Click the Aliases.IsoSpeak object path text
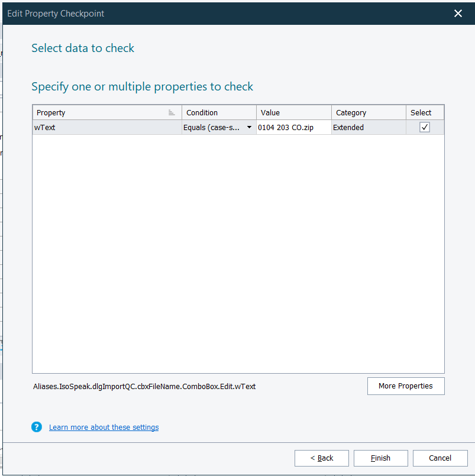Screen dimensions: 475x476 click(x=144, y=386)
